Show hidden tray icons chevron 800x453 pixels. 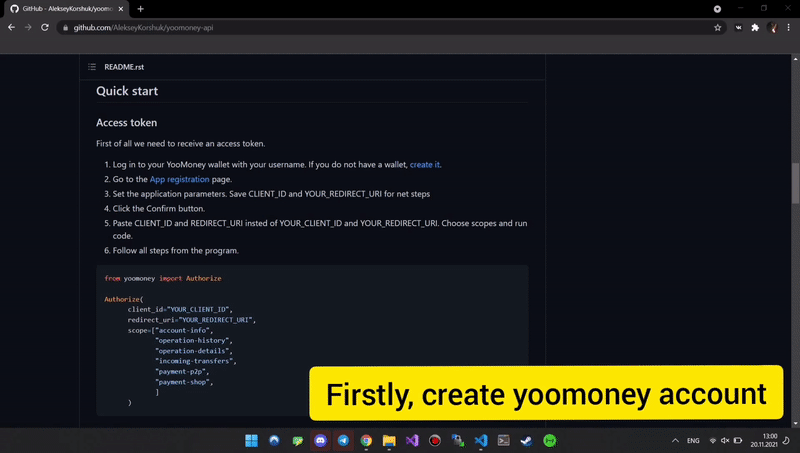pos(675,440)
